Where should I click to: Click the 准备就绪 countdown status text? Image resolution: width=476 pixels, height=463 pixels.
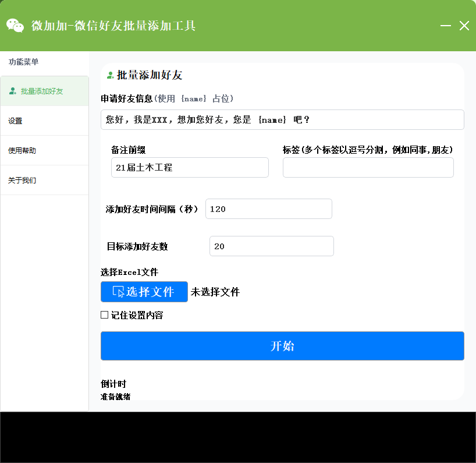115,397
